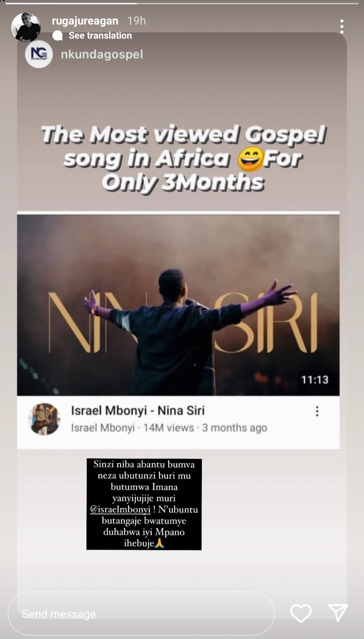Click in the Send message field

point(141,614)
